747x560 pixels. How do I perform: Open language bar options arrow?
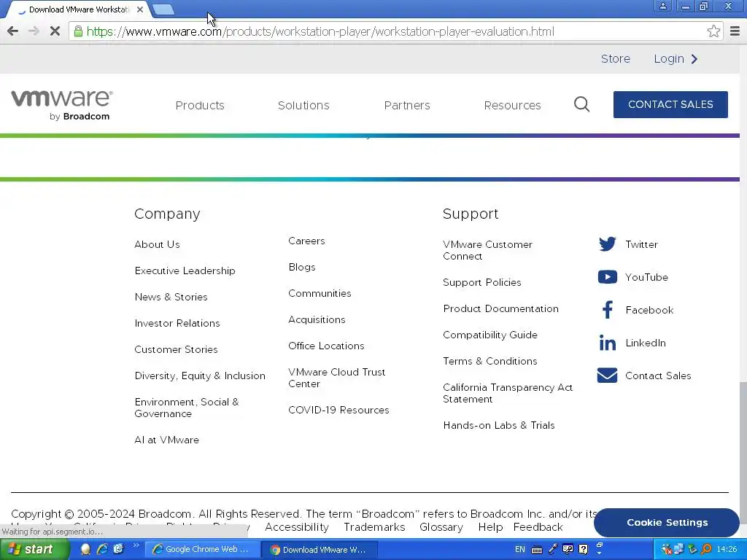(x=600, y=553)
